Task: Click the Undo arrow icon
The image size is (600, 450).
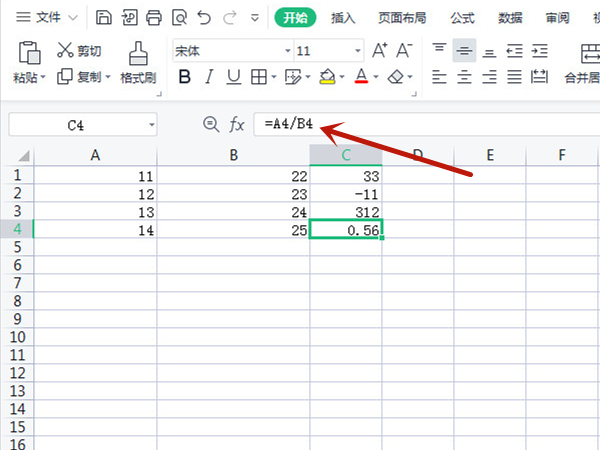Action: [204, 17]
